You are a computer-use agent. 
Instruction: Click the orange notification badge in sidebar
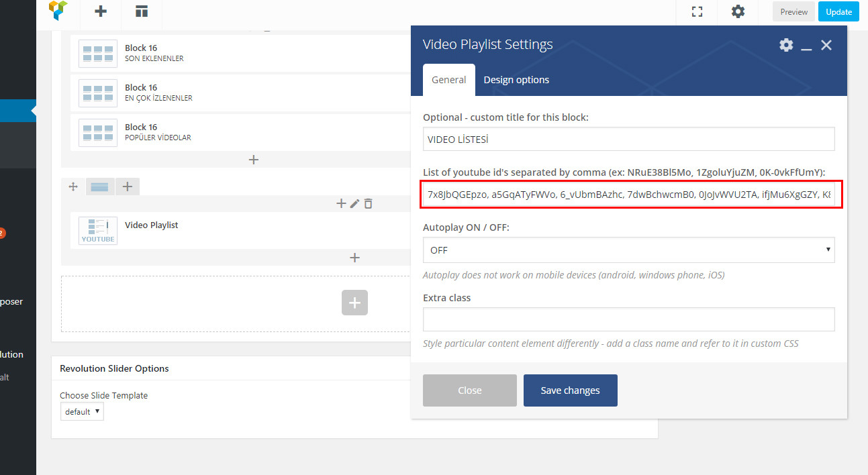click(x=1, y=233)
